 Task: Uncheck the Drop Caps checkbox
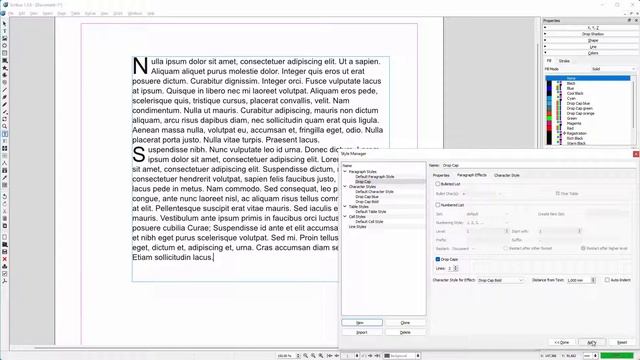(438, 259)
